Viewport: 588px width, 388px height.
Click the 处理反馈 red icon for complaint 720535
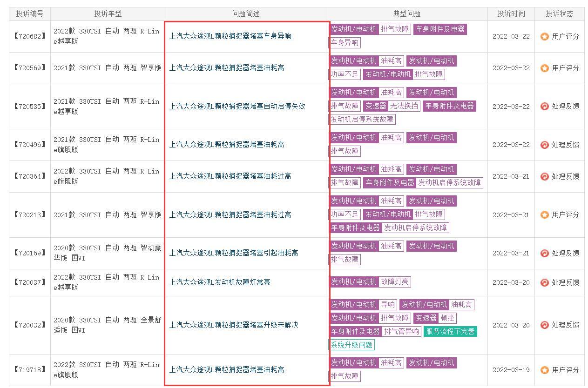tap(544, 106)
